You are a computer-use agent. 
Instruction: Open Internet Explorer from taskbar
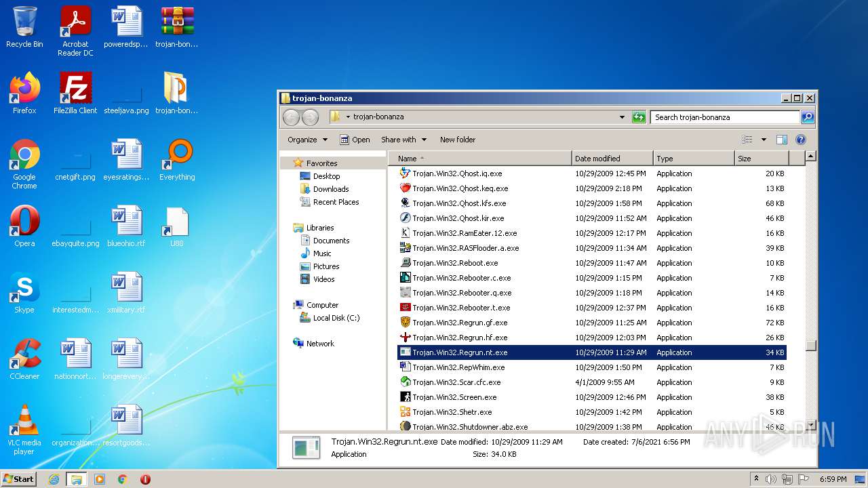click(x=54, y=479)
